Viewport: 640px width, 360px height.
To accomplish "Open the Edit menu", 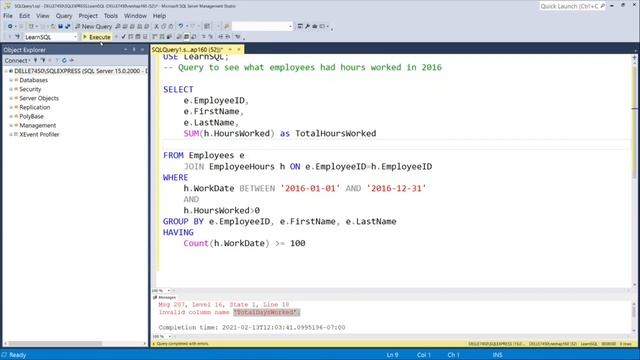I will [24, 16].
